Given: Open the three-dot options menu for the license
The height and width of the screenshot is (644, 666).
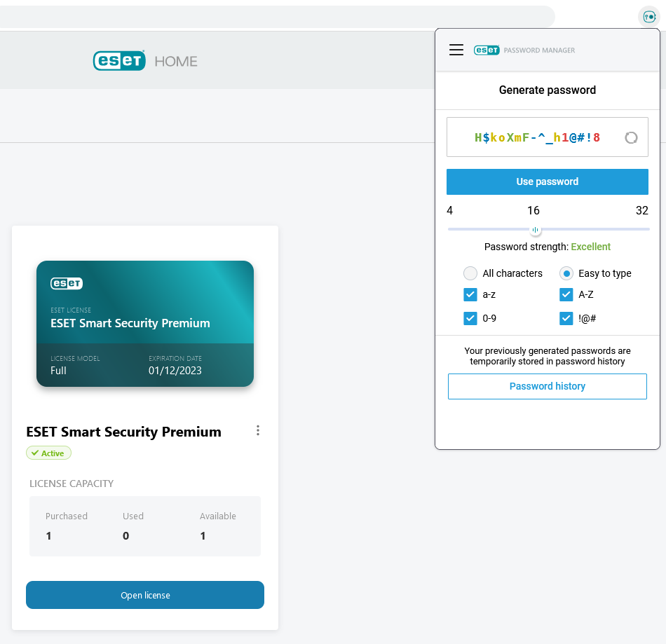Looking at the screenshot, I should (x=258, y=430).
